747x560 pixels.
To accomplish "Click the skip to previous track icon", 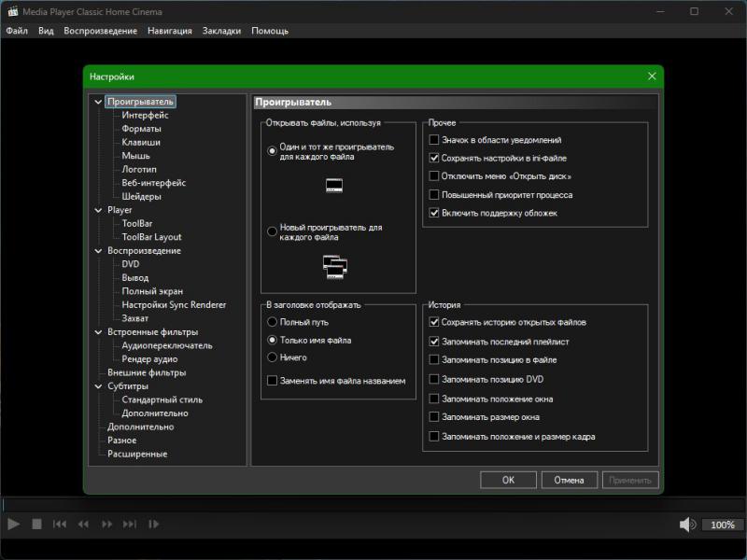I will point(60,525).
